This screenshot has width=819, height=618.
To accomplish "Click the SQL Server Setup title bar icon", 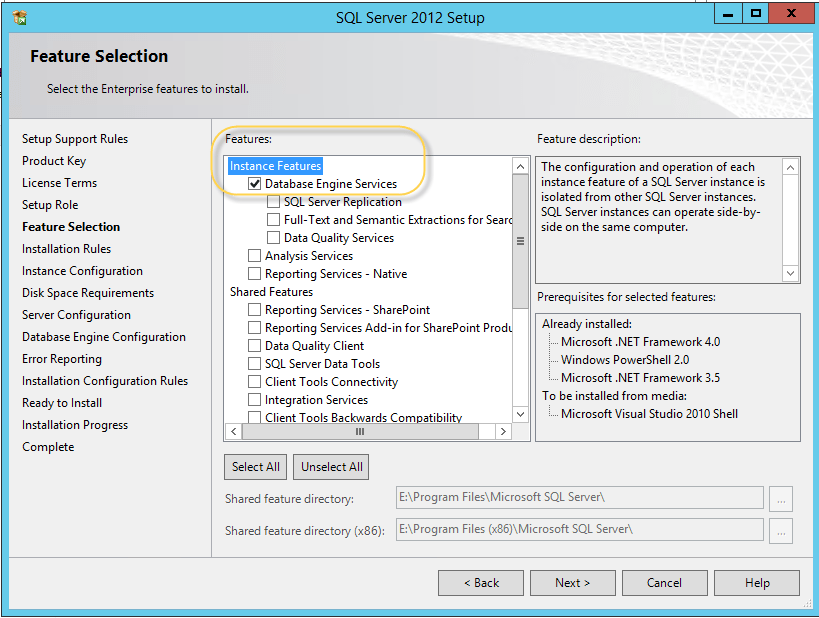I will 20,17.
